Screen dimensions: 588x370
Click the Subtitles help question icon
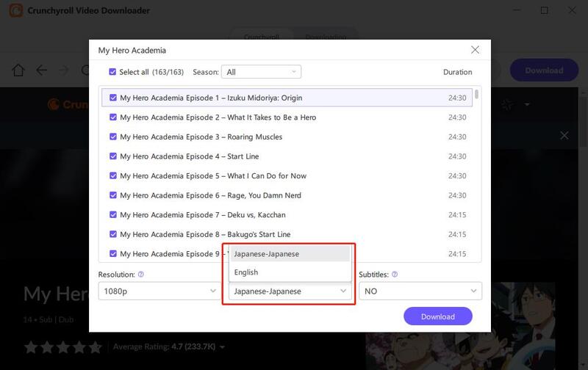[395, 274]
